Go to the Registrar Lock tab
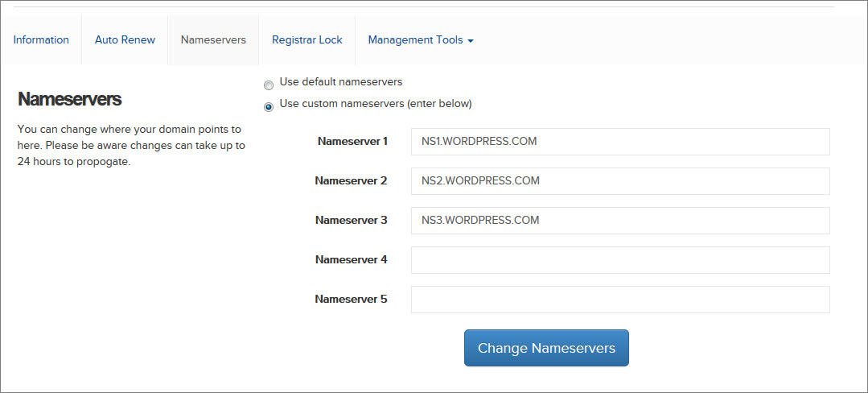 [x=306, y=40]
